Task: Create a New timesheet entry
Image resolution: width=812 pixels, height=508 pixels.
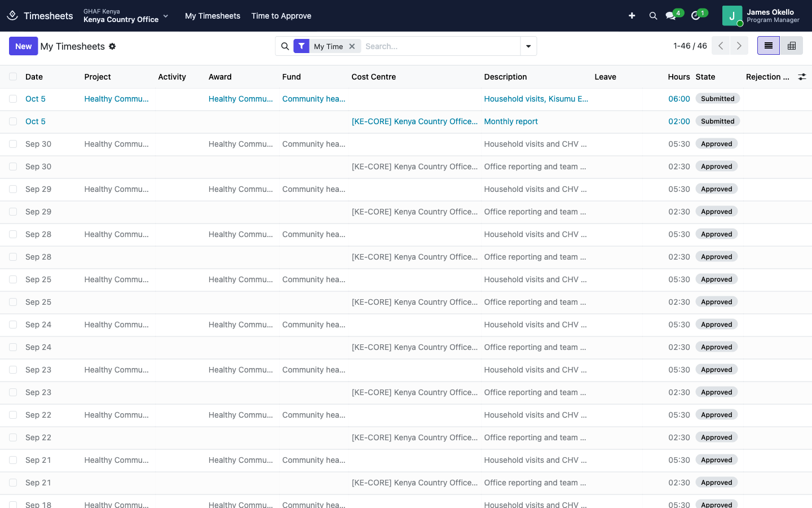Action: click(24, 46)
